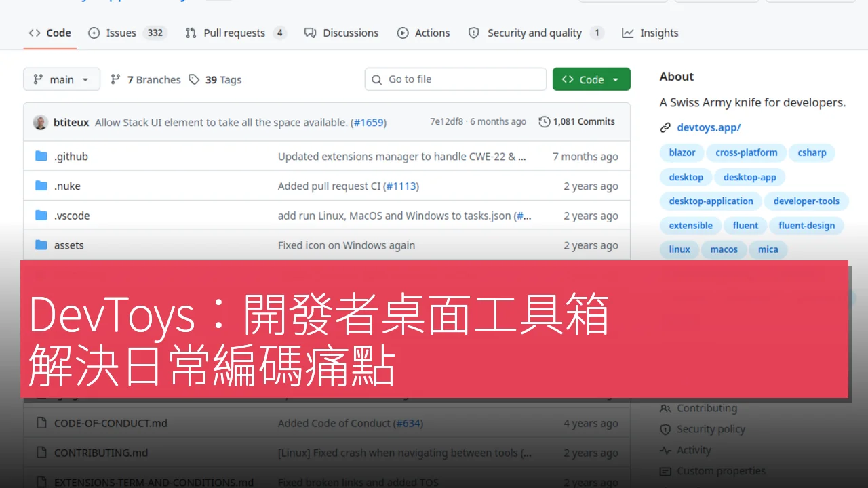This screenshot has width=868, height=488.
Task: Go to the Discussions tab
Action: tap(342, 33)
